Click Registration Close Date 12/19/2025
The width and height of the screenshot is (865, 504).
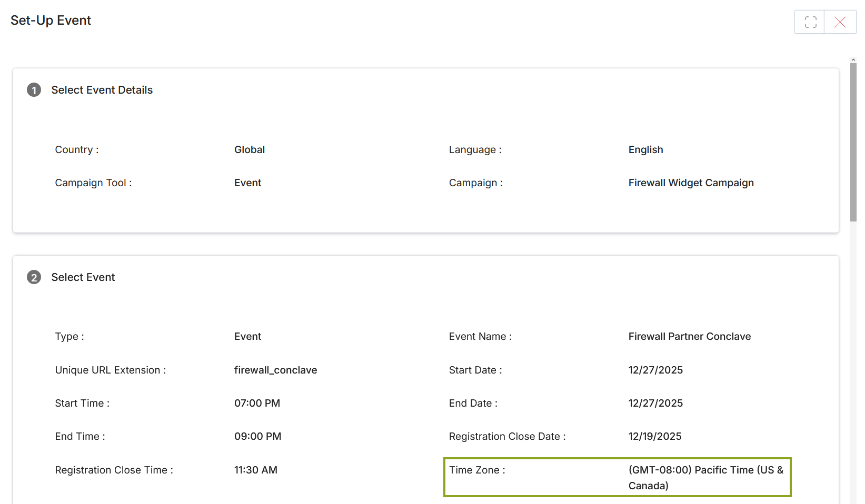[x=655, y=437]
